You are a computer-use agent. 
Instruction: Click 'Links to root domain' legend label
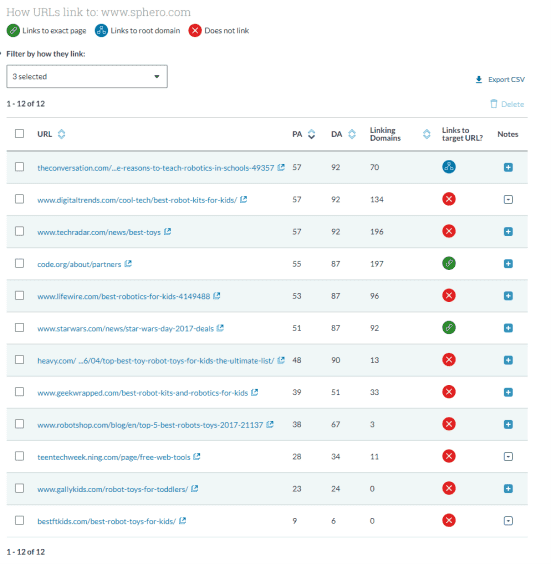pyautogui.click(x=145, y=31)
